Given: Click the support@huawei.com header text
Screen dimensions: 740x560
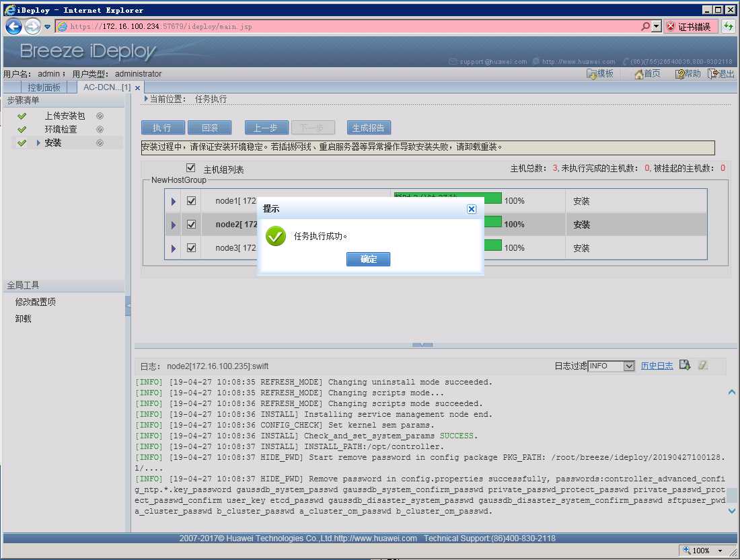Looking at the screenshot, I should click(493, 62).
